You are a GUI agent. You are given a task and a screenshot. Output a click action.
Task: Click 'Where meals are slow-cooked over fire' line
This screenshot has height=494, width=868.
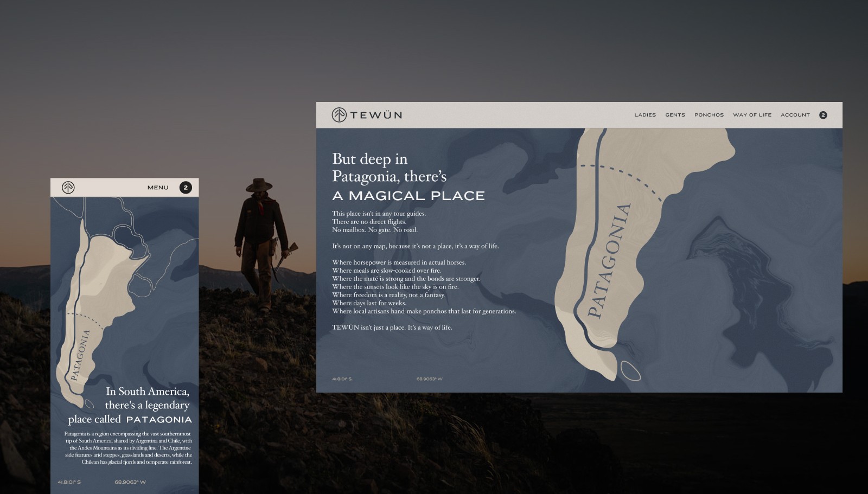pyautogui.click(x=387, y=271)
